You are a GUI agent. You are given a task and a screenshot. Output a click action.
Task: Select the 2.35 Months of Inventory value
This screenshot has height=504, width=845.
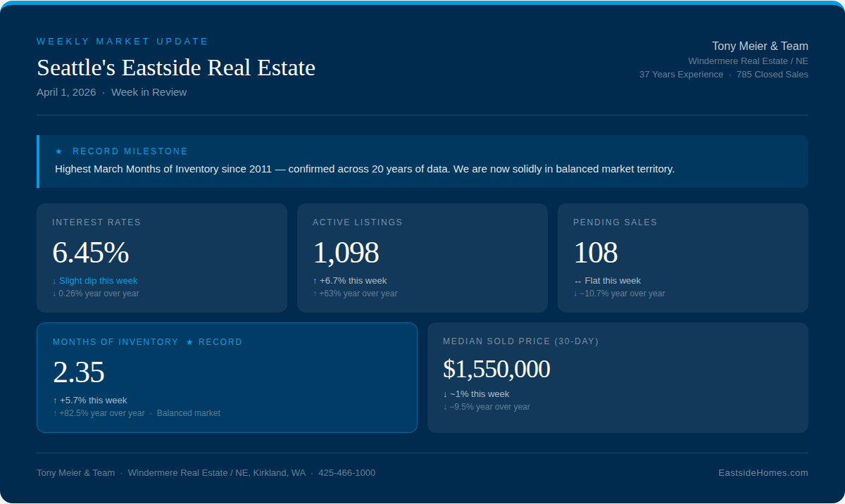(x=78, y=372)
